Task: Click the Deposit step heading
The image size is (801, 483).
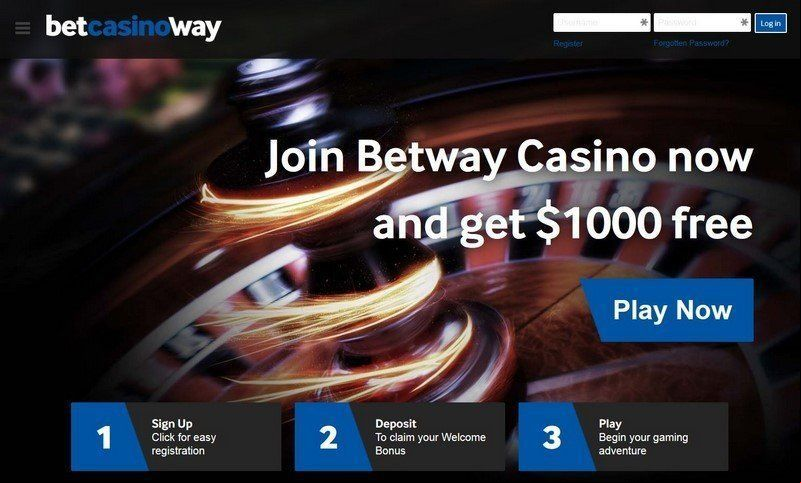Action: pyautogui.click(x=396, y=424)
